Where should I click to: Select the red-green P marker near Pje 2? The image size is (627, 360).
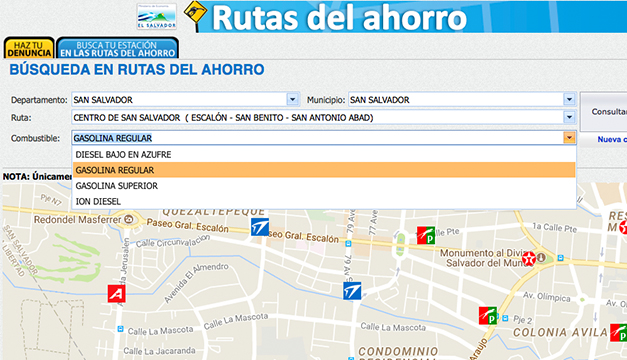pyautogui.click(x=488, y=316)
